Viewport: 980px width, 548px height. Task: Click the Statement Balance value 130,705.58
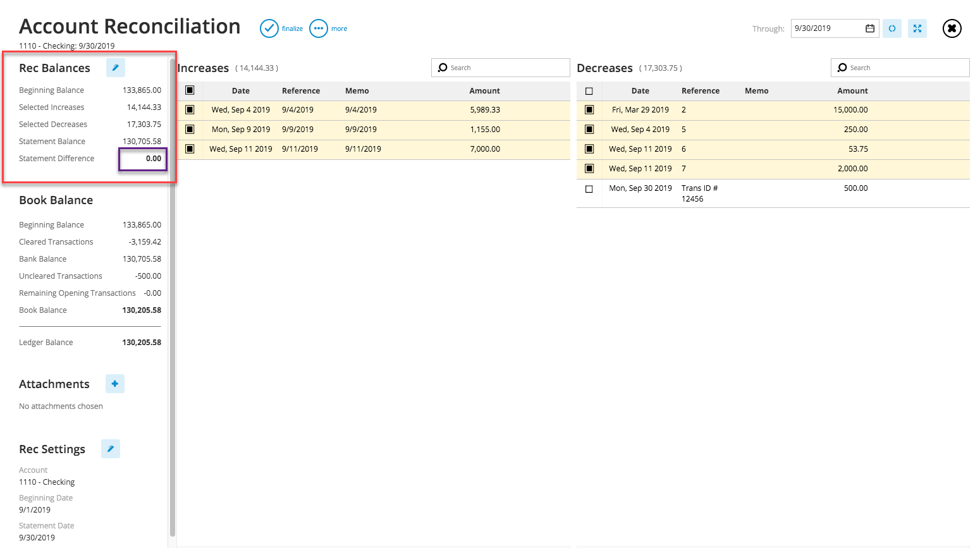pyautogui.click(x=142, y=142)
